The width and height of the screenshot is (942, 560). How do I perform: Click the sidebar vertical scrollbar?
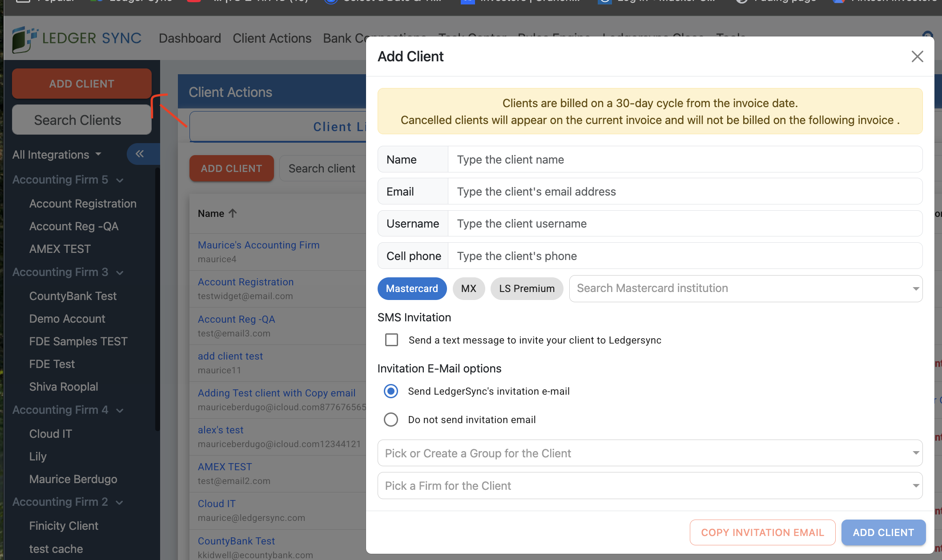point(157,299)
